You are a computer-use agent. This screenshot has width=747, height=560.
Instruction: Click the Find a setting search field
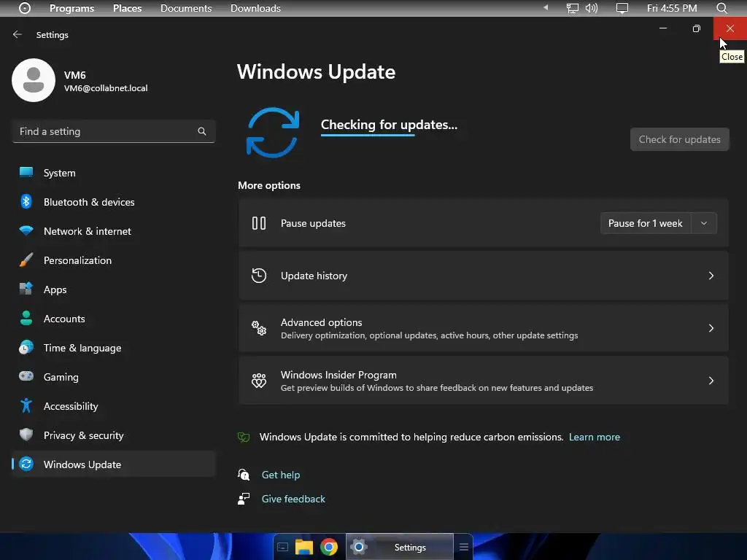click(113, 131)
